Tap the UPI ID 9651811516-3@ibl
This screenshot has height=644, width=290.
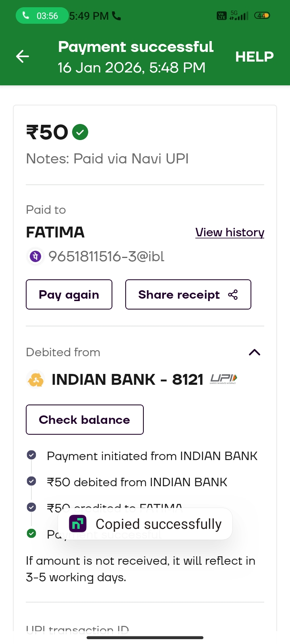pos(106,256)
